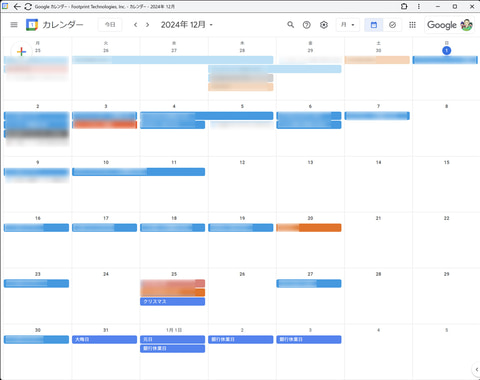Open the browser extensions puzzle icon

point(404,6)
